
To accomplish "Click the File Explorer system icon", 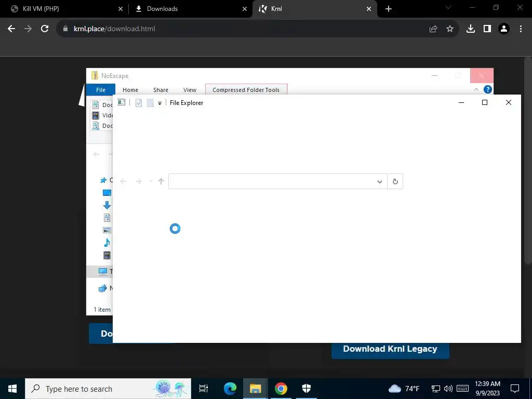I will point(121,102).
